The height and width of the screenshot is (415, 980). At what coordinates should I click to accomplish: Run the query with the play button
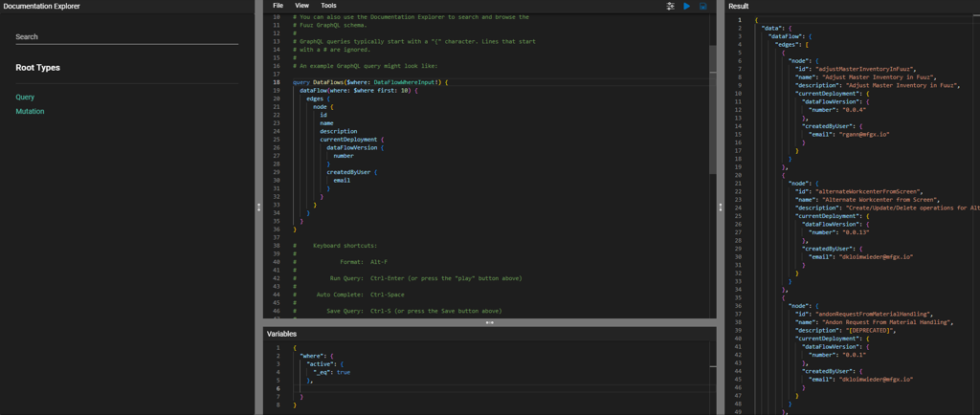(686, 6)
